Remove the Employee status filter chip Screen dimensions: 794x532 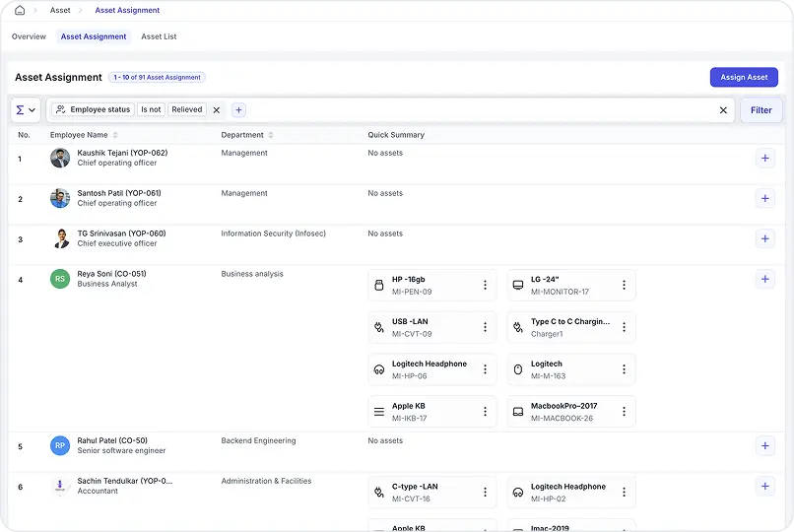pyautogui.click(x=217, y=110)
